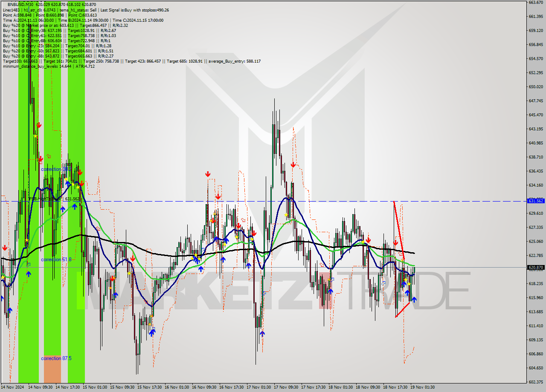This screenshot has height=392, width=546.
Task: Click the 606.860 price axis label
Action: pyautogui.click(x=535, y=354)
